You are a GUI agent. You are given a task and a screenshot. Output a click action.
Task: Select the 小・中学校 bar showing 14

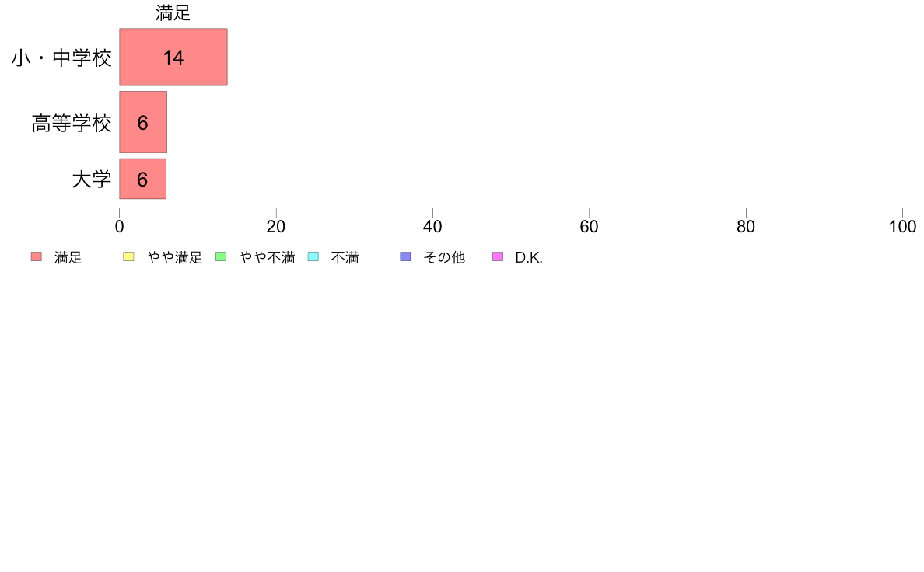(173, 58)
